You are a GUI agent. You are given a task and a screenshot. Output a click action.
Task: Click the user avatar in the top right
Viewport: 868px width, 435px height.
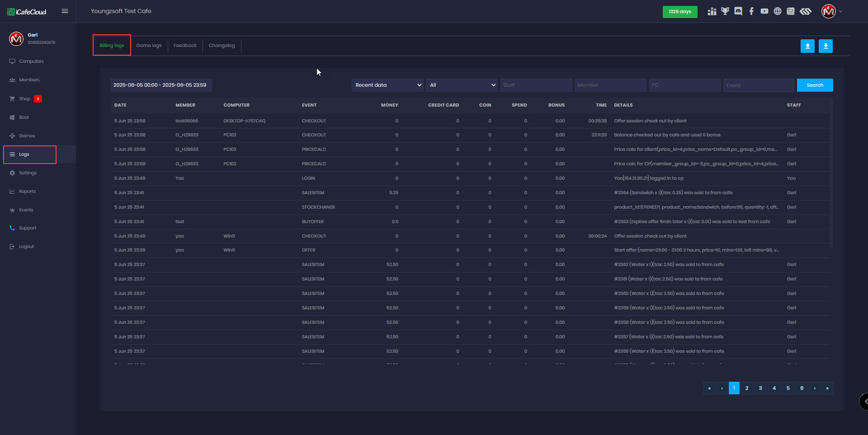click(829, 12)
